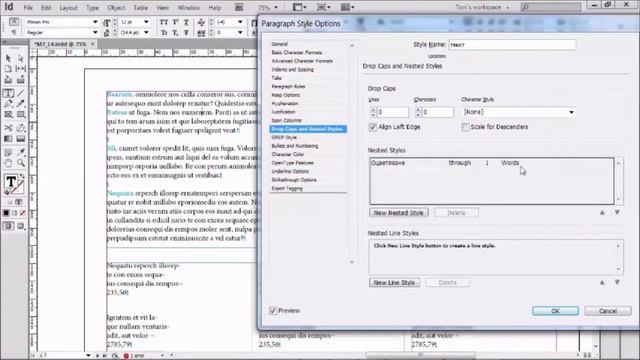Open the kerning value dropdown

pyautogui.click(x=240, y=22)
